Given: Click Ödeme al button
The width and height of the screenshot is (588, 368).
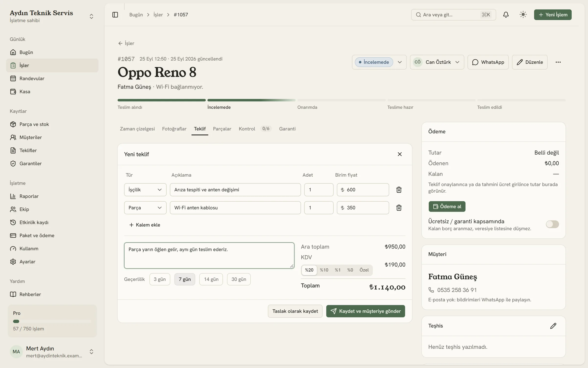Looking at the screenshot, I should point(447,207).
